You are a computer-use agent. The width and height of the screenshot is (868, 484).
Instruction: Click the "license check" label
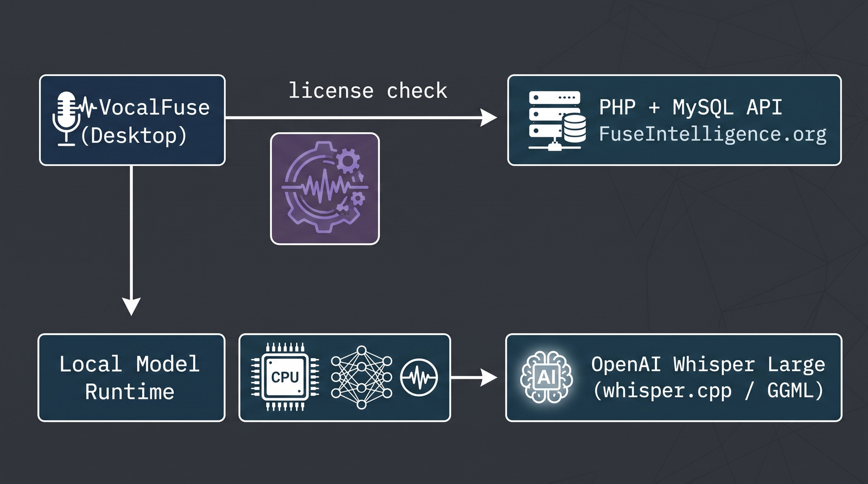[368, 91]
